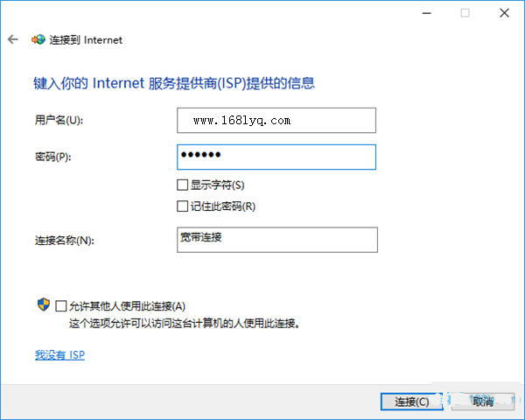Minimize the 连接到 Internet window
The width and height of the screenshot is (525, 420).
(x=427, y=13)
